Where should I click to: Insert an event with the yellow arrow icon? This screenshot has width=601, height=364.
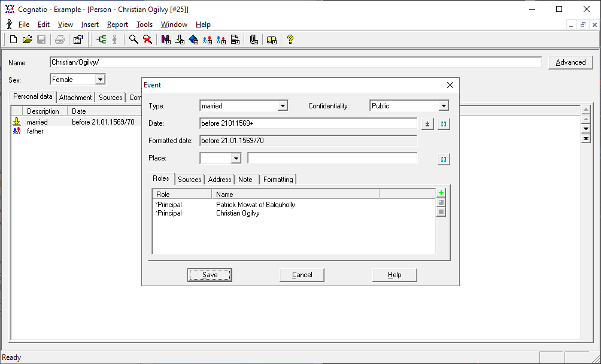(180, 40)
